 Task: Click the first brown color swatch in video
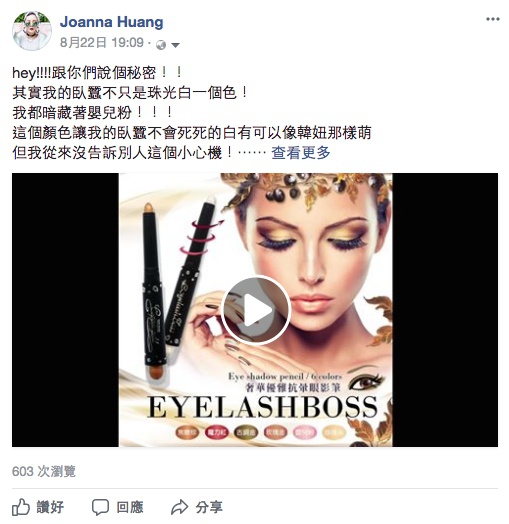pos(187,432)
